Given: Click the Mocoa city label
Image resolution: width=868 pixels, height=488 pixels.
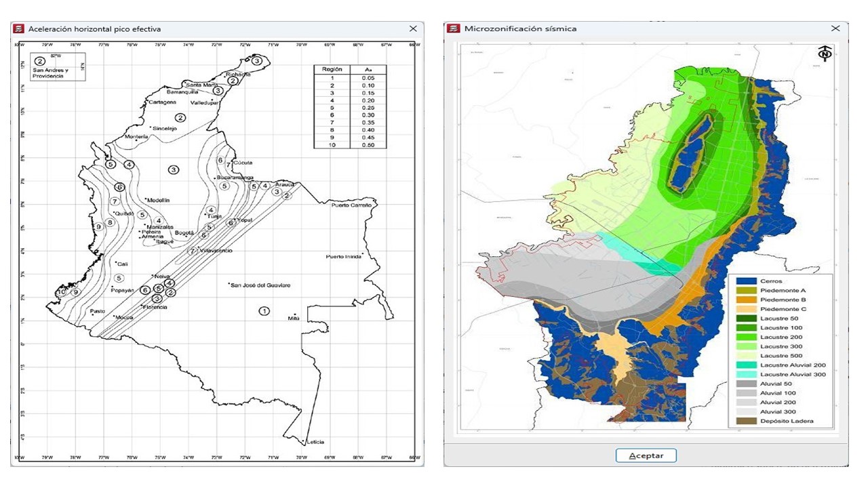Looking at the screenshot, I should [x=124, y=317].
